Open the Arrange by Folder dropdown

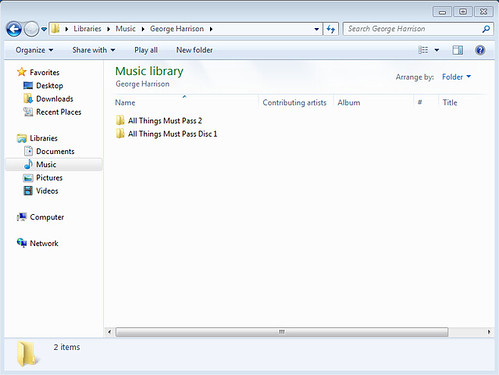coord(456,77)
